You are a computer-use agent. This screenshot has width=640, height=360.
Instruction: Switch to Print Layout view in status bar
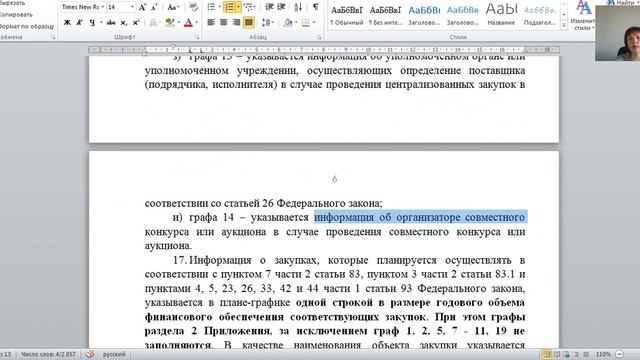[546, 354]
